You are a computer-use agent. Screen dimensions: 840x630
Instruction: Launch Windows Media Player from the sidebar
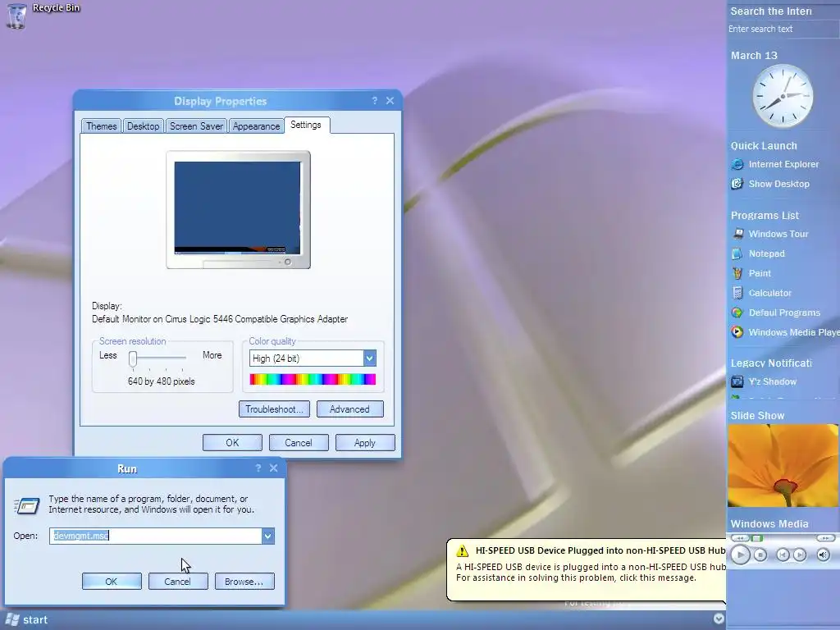pyautogui.click(x=785, y=332)
